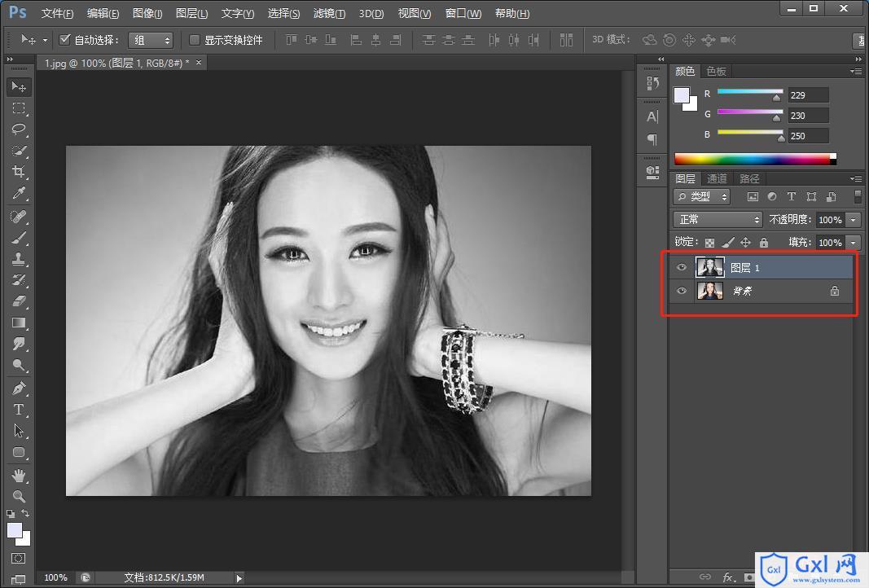
Task: Reset to default foreground and background colors
Action: click(x=11, y=514)
